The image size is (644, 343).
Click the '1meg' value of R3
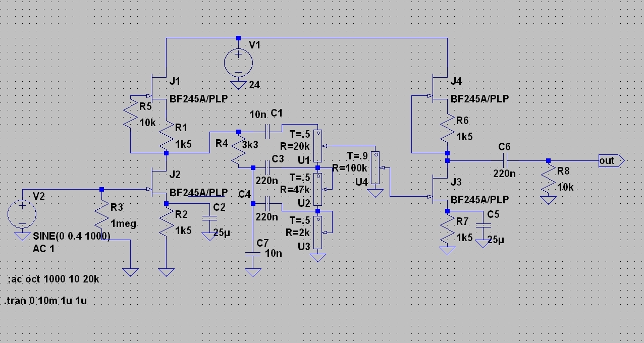124,223
